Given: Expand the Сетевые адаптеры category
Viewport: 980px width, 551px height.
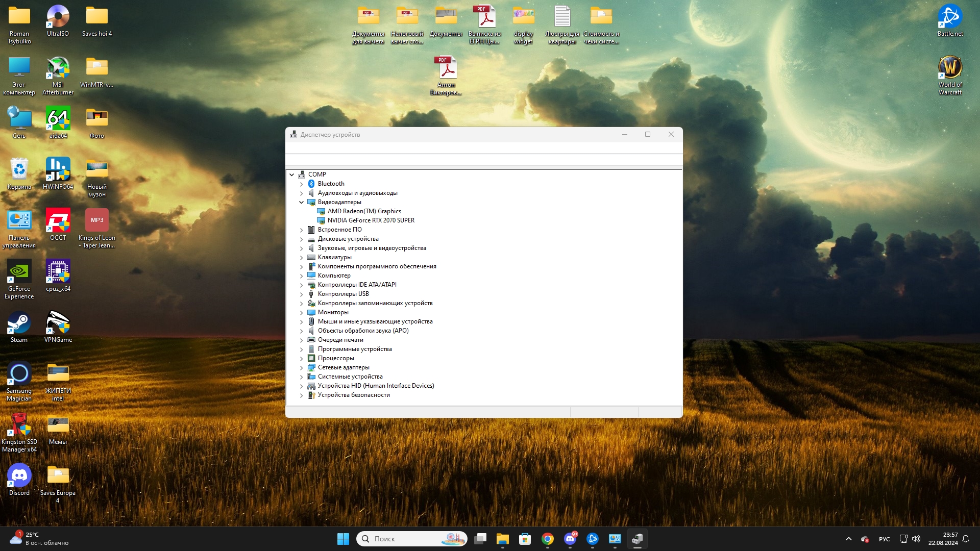Looking at the screenshot, I should [x=301, y=367].
